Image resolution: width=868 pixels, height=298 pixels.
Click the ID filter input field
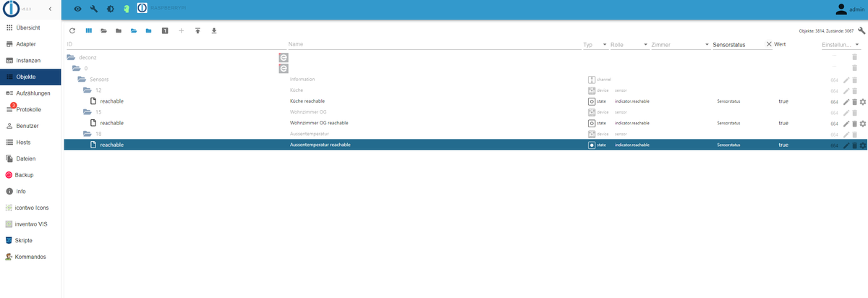click(x=176, y=45)
